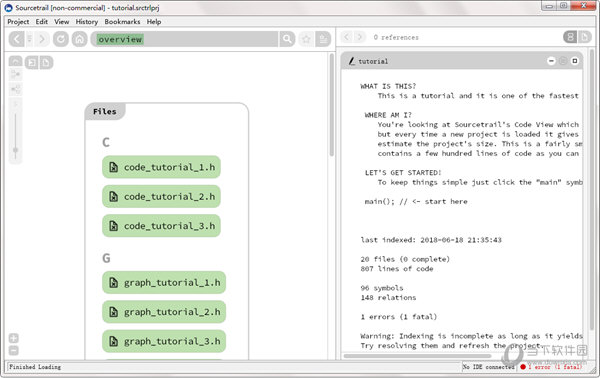The height and width of the screenshot is (378, 600).
Task: Click the custom trail referencing icon
Action: [x=16, y=90]
